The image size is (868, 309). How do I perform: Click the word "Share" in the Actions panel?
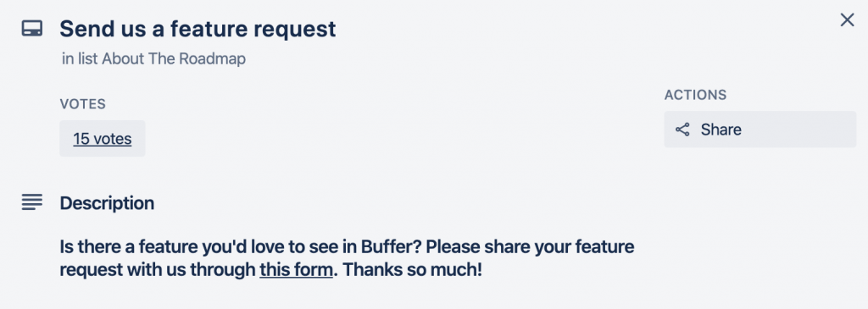[x=721, y=130]
